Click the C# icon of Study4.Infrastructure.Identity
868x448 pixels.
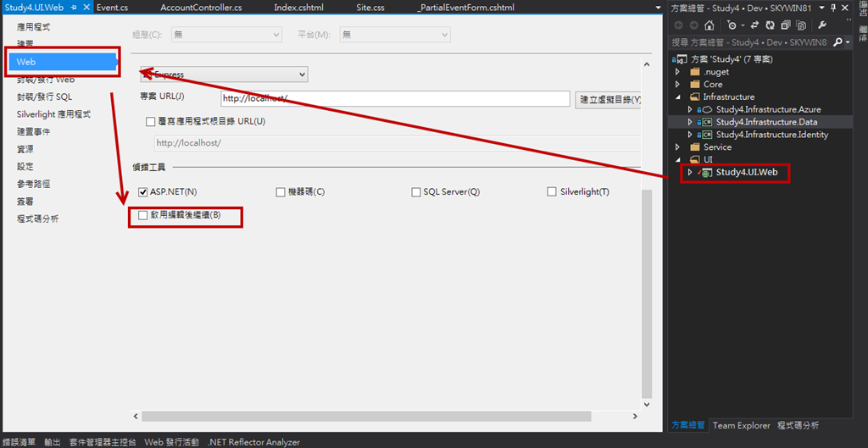click(705, 135)
